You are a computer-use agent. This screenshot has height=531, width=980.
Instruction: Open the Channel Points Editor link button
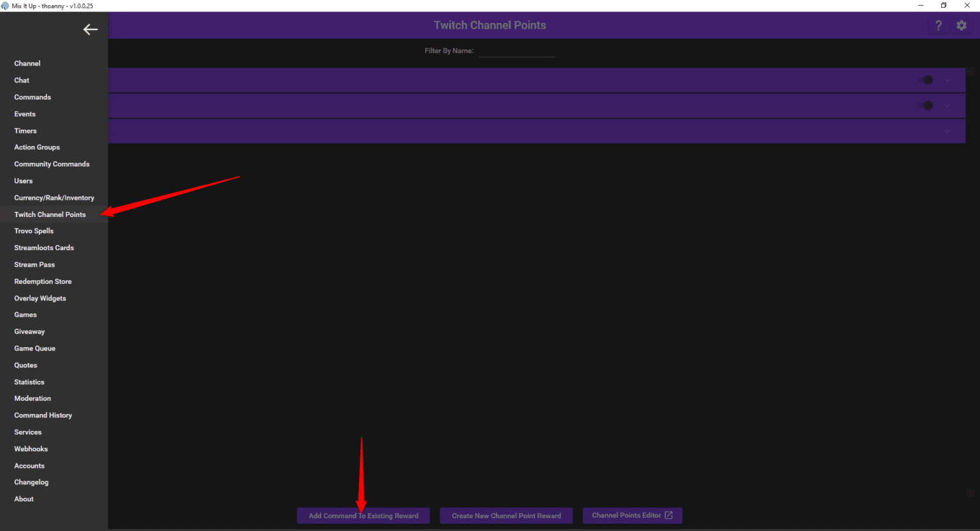click(x=632, y=516)
